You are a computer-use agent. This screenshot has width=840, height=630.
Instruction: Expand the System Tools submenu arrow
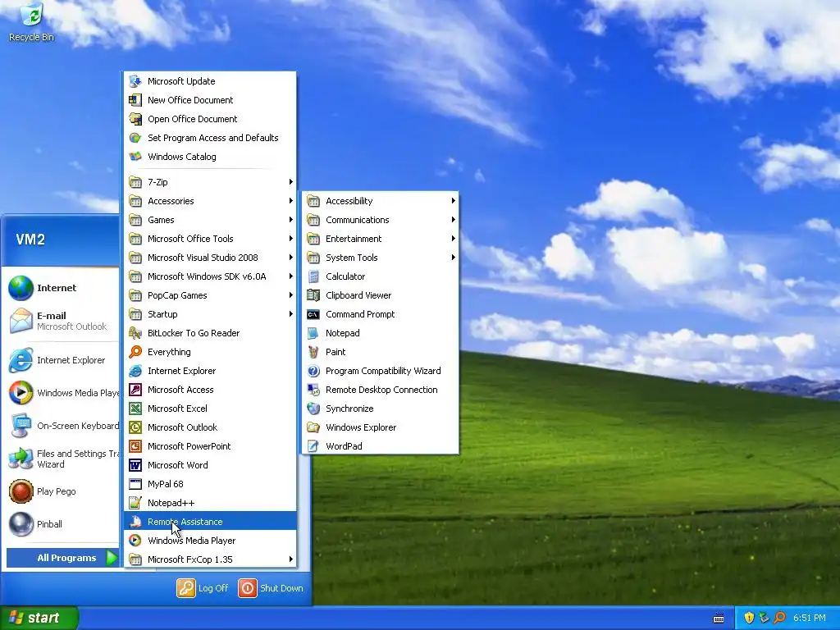click(453, 258)
